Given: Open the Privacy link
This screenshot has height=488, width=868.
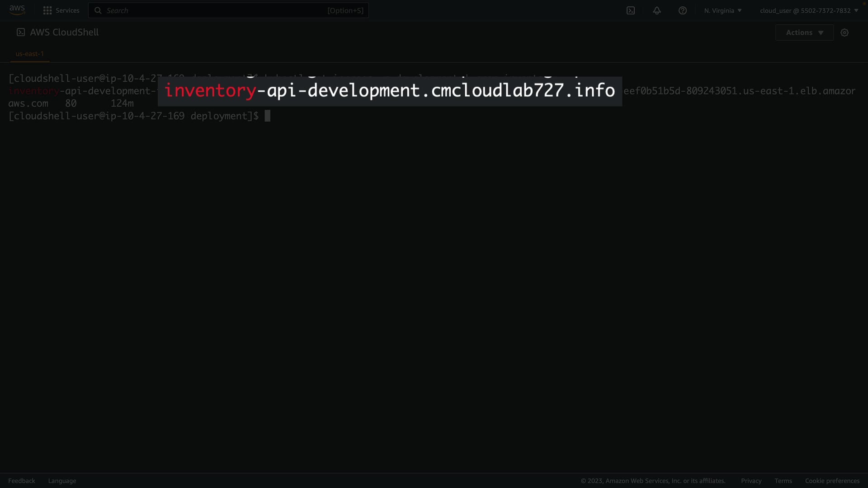Looking at the screenshot, I should (751, 481).
